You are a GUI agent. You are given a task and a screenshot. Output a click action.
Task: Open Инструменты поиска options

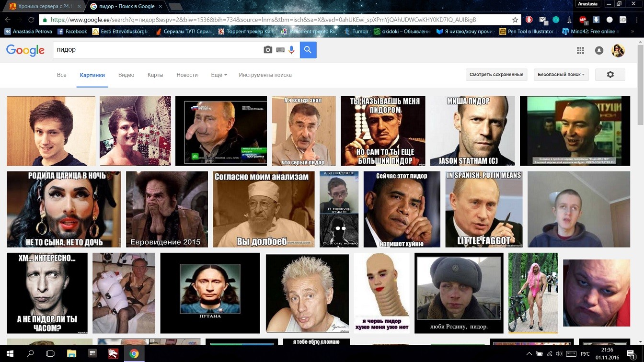(265, 75)
